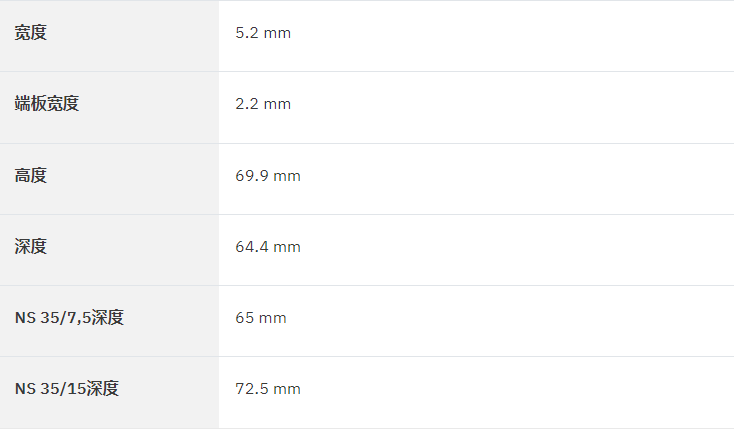This screenshot has height=429, width=738.
Task: Select the 69.9 mm height value
Action: pyautogui.click(x=268, y=176)
